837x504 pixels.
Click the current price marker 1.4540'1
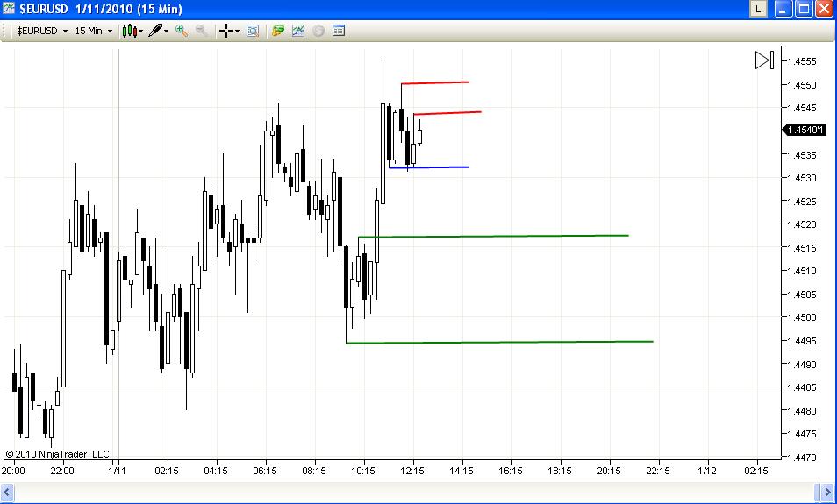805,130
